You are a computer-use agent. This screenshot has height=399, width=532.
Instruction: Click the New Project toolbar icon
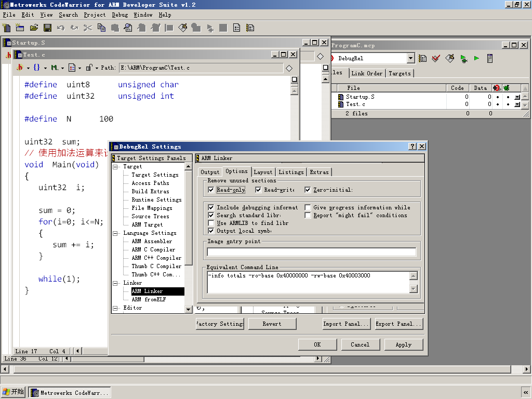[x=20, y=28]
